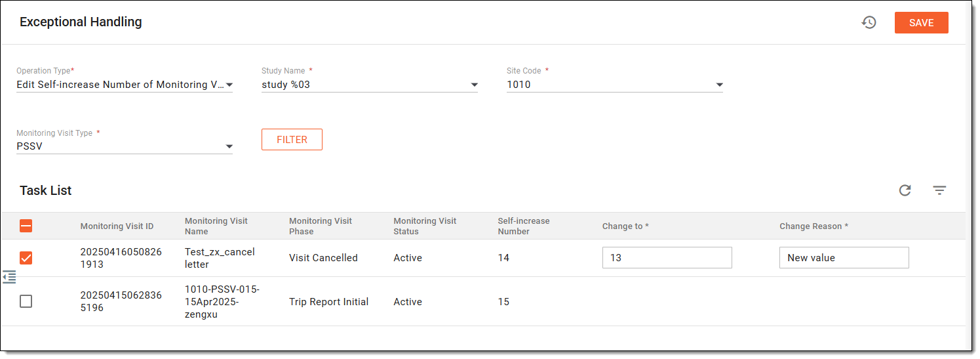The height and width of the screenshot is (359, 980).
Task: Open the Monitoring Visit Type dropdown
Action: (x=125, y=146)
